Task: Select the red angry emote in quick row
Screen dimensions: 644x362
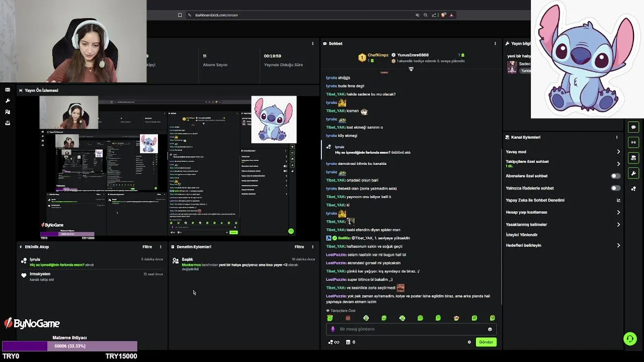Action: pyautogui.click(x=348, y=318)
